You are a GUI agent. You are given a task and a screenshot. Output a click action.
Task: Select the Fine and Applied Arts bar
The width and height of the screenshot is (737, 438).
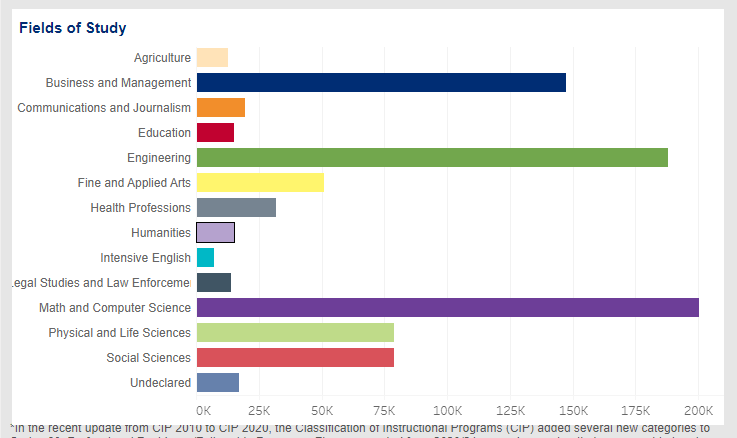[x=260, y=182]
